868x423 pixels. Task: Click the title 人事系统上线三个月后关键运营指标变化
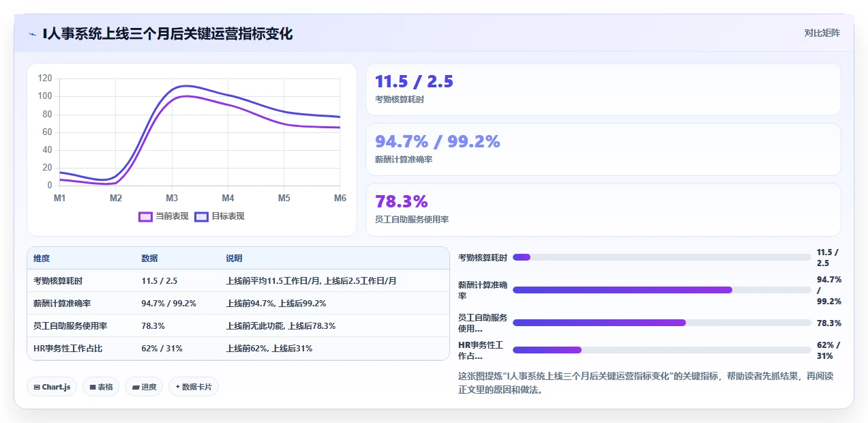click(168, 33)
